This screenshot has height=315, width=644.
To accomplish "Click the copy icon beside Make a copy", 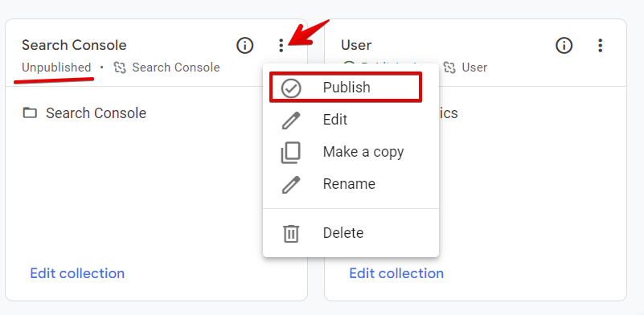I will (291, 153).
